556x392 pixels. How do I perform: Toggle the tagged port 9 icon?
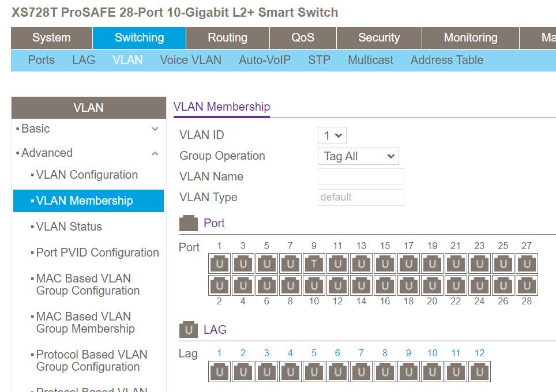click(x=314, y=263)
